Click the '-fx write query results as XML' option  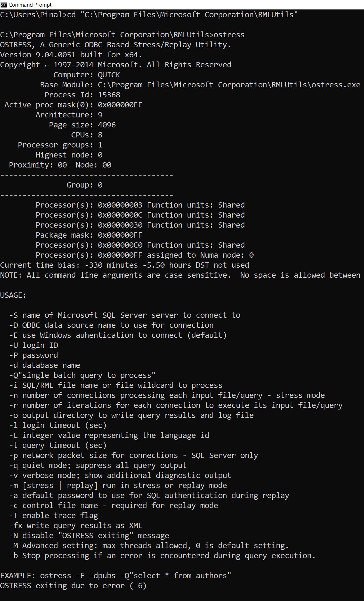tap(76, 526)
